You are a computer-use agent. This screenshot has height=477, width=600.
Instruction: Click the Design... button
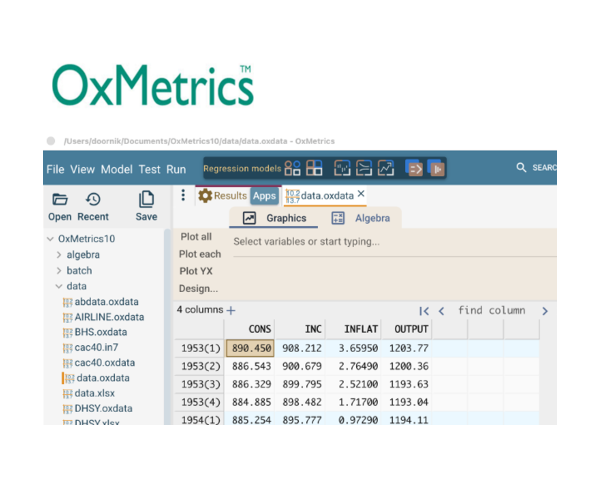pos(198,288)
